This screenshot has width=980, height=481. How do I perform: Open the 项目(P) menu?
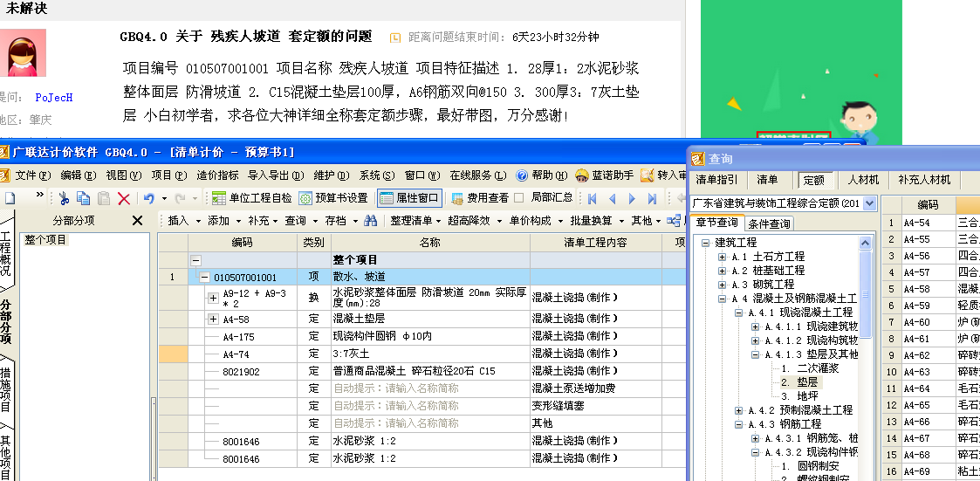pos(169,175)
